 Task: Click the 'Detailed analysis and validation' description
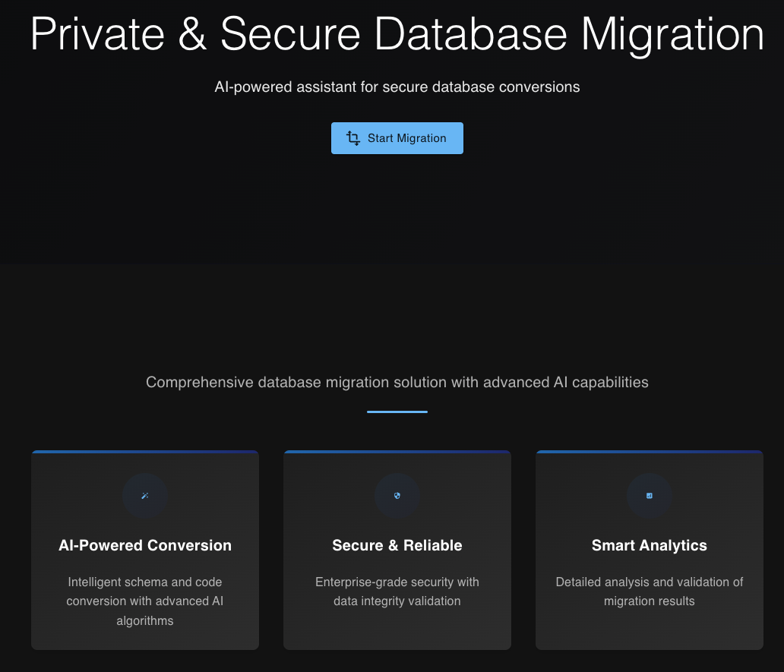click(x=650, y=592)
